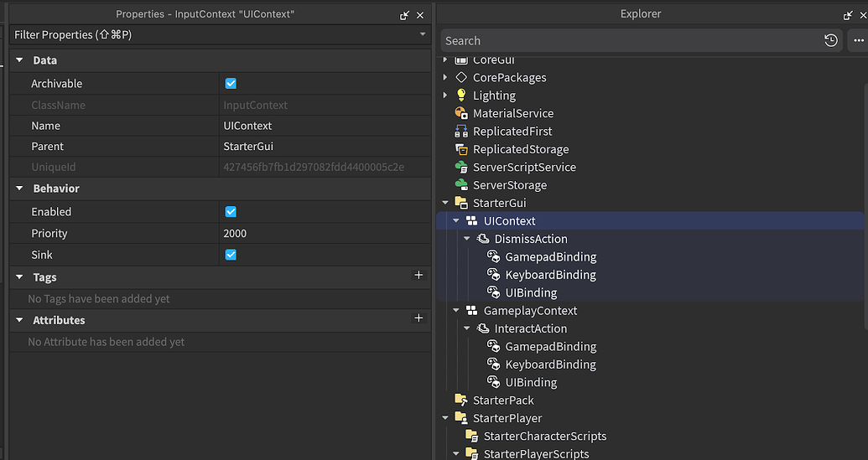Image resolution: width=868 pixels, height=460 pixels.
Task: Select the MaterialService label
Action: 513,113
